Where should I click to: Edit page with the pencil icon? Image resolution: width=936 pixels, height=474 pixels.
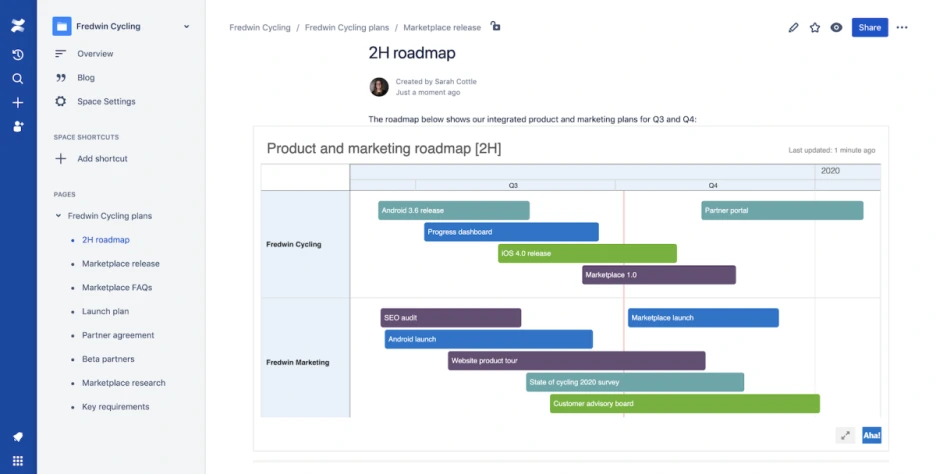[x=793, y=27]
